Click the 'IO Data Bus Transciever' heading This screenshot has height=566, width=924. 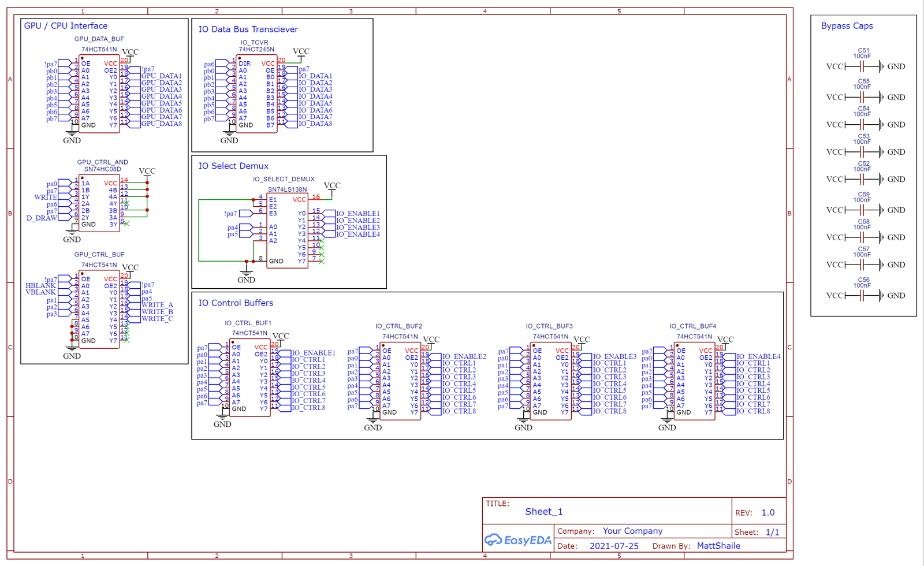point(248,29)
